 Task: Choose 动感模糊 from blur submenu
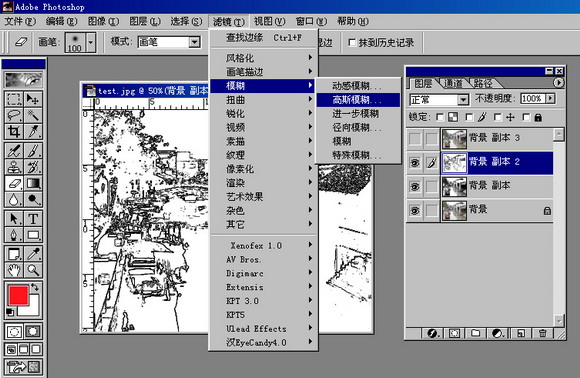[358, 86]
